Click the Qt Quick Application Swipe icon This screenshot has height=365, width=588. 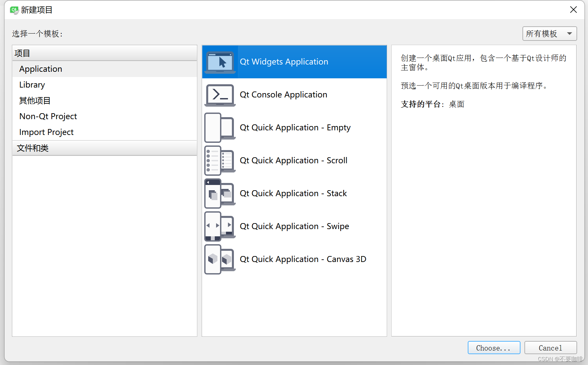coord(220,226)
